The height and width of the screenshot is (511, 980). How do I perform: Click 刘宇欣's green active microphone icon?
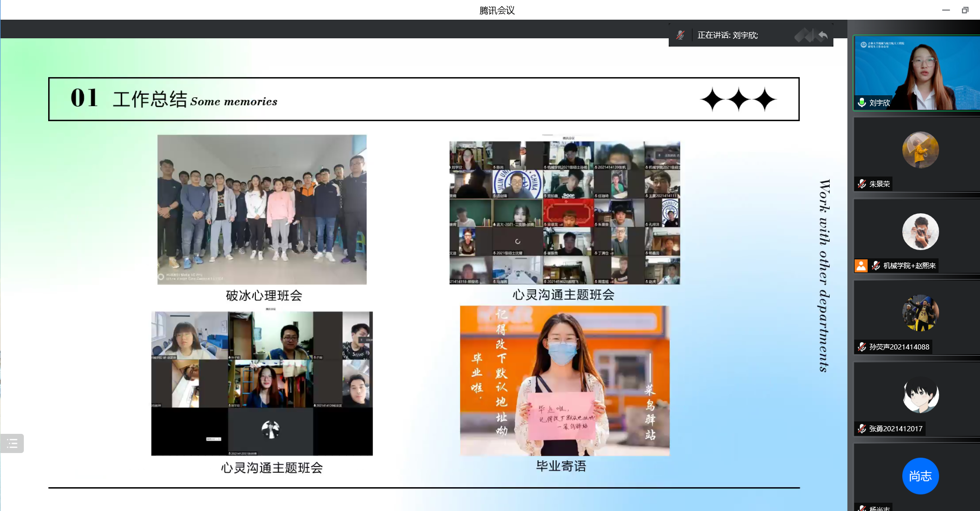pyautogui.click(x=862, y=103)
